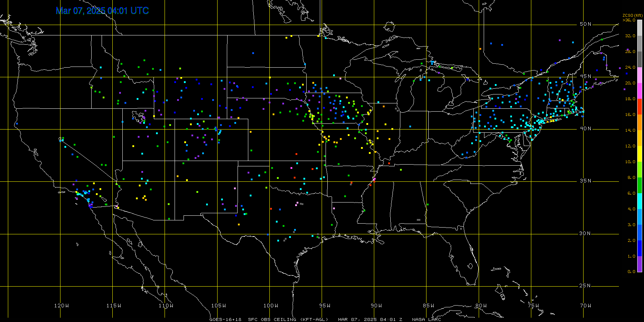Click the '120 W' longitude label
Image resolution: width=644 pixels, height=322 pixels.
[62, 306]
